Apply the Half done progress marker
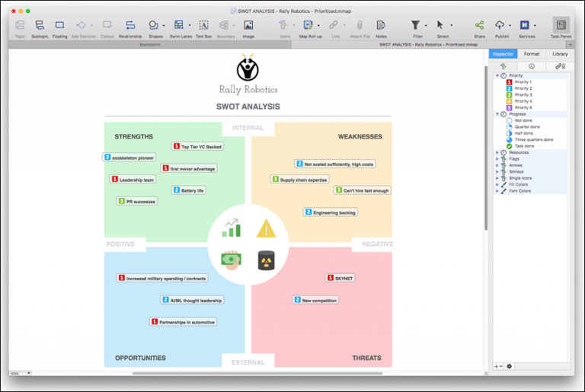This screenshot has width=585, height=392. [x=519, y=133]
